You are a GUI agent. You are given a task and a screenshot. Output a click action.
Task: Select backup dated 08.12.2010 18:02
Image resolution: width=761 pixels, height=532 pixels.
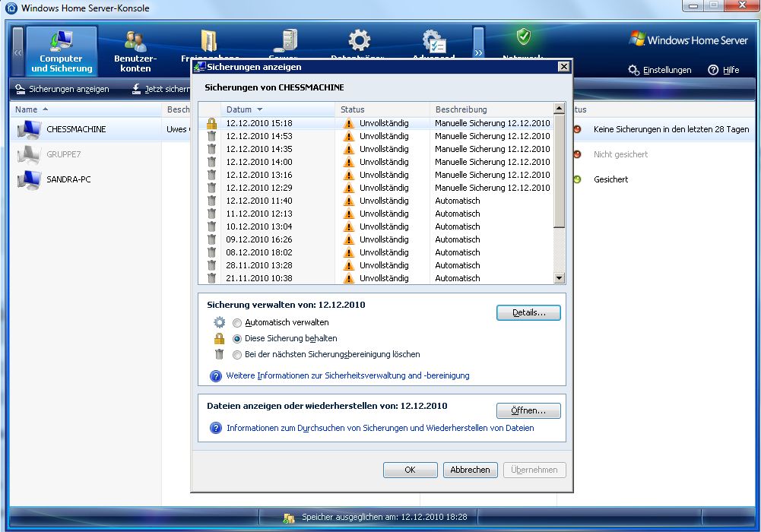click(376, 252)
